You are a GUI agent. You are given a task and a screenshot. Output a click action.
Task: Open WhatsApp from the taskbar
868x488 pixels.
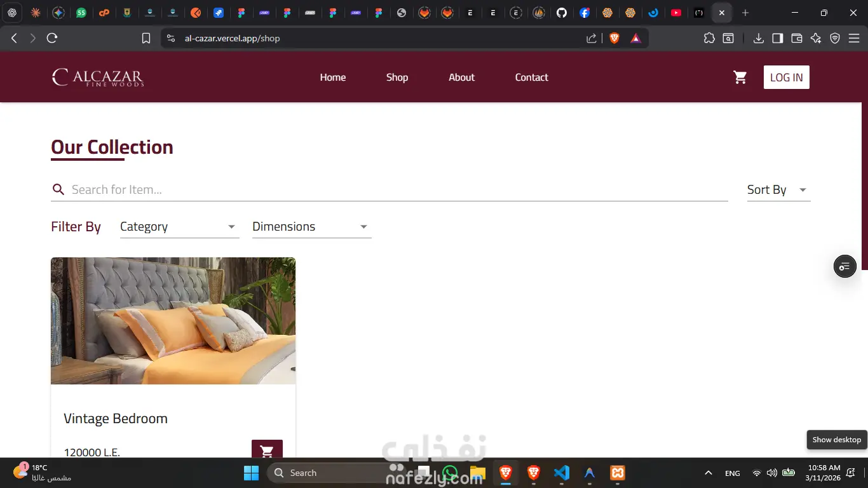451,473
